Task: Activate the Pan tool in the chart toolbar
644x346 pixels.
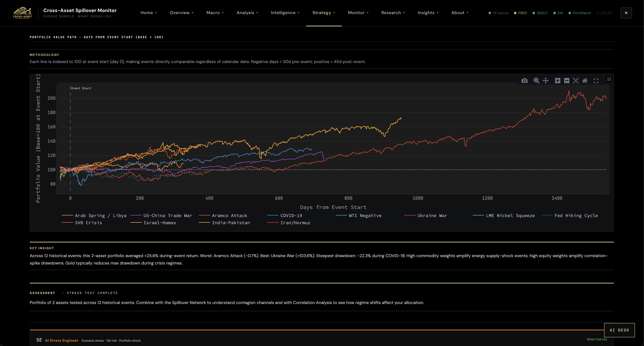Action: [x=546, y=81]
